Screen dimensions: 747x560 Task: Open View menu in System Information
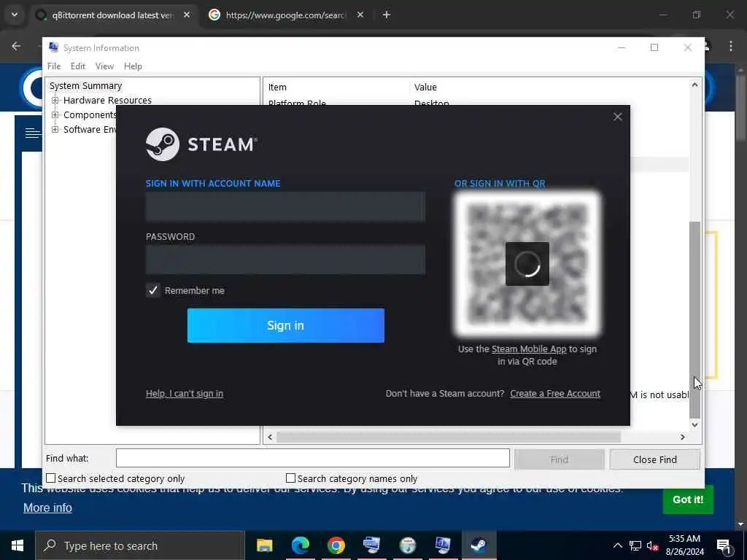[x=104, y=66]
